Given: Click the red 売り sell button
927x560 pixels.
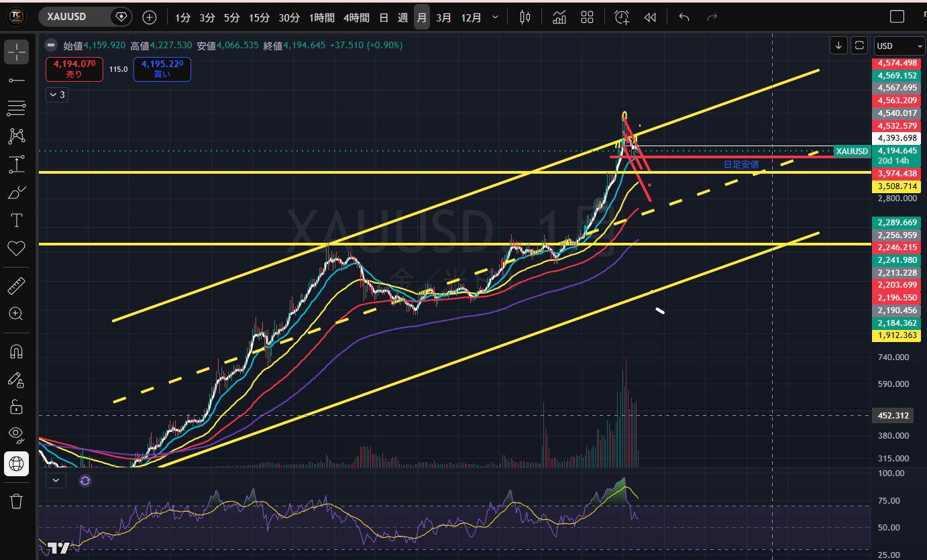Looking at the screenshot, I should pyautogui.click(x=74, y=69).
